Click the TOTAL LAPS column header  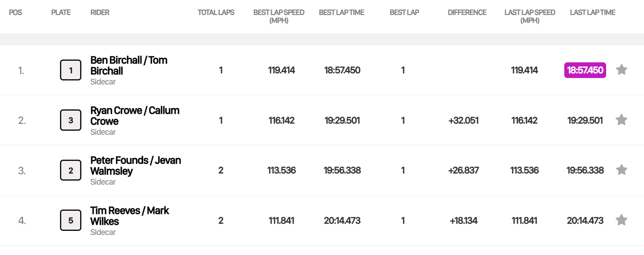216,12
